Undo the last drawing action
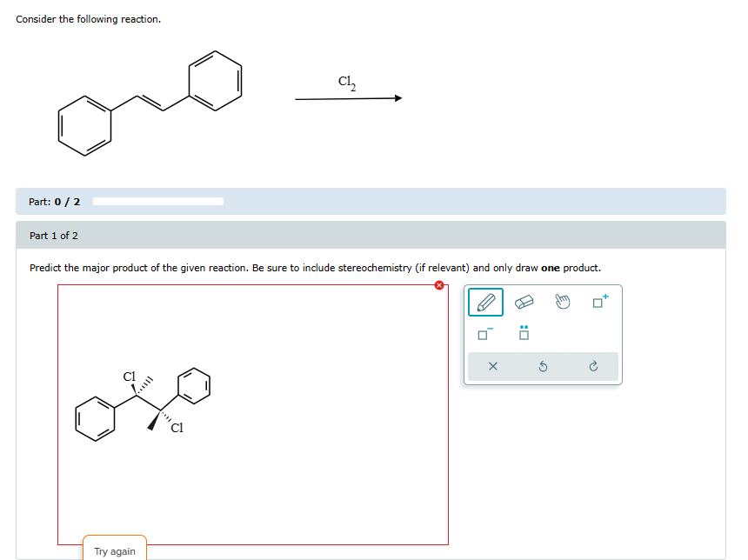Screen dimensions: 748x560 point(542,366)
